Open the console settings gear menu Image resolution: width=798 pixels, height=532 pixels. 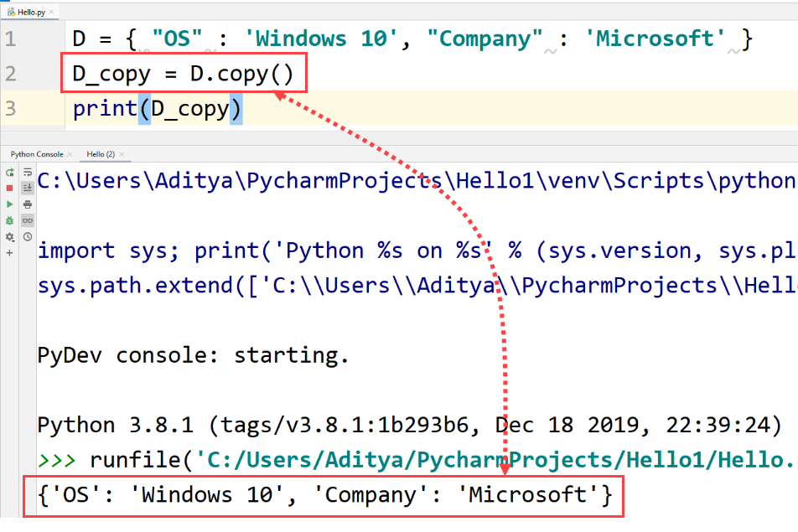point(10,237)
